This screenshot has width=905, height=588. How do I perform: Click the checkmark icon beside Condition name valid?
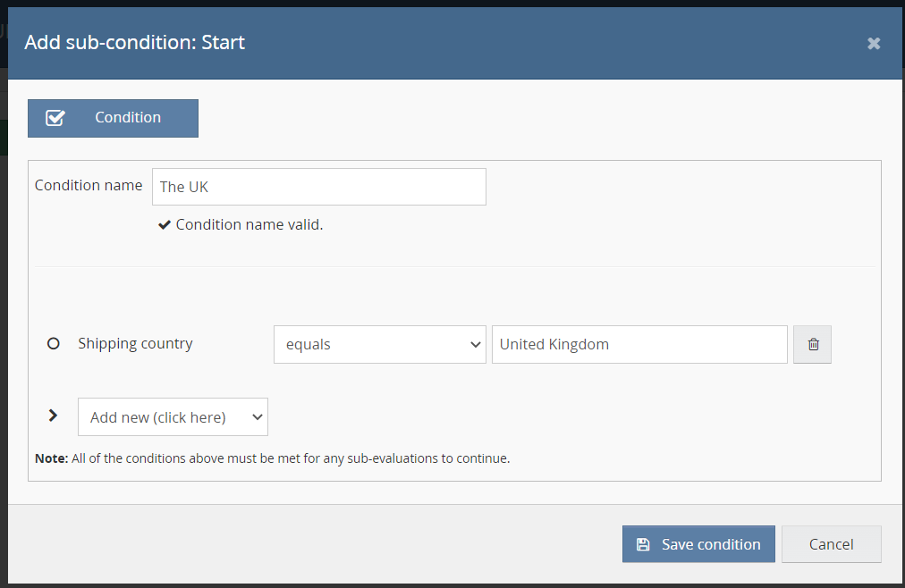click(x=165, y=225)
